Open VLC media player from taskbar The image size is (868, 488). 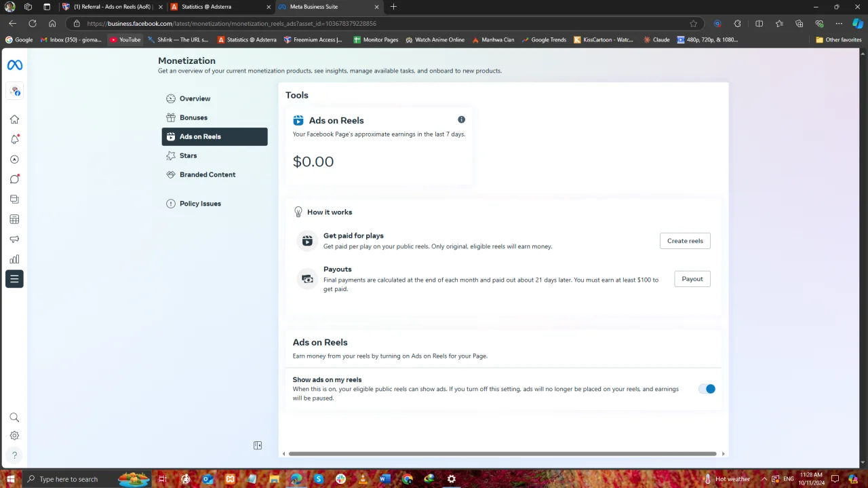point(363,479)
